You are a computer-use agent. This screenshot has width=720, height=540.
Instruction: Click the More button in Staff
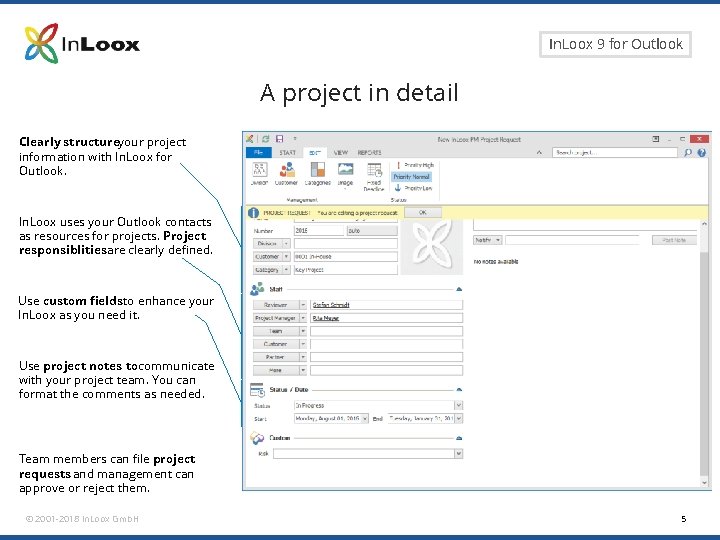click(x=276, y=370)
